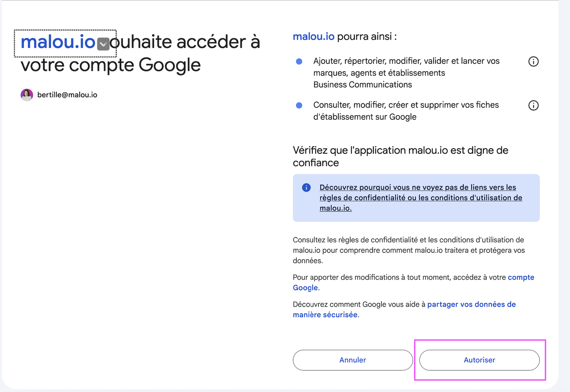The image size is (570, 392).
Task: Select the "Consulter, modifier, créer et supprimer" permission text
Action: point(406,111)
